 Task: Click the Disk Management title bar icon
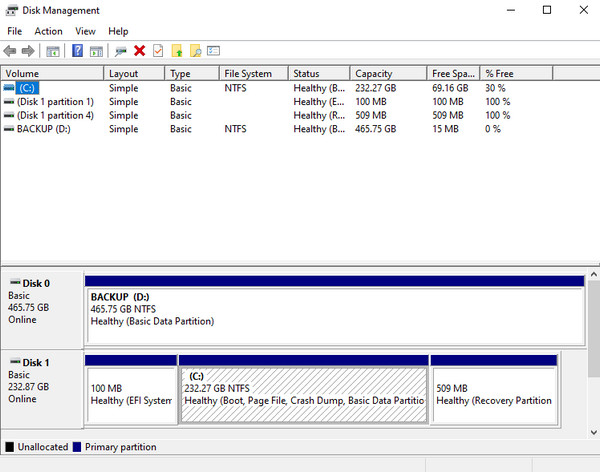coord(12,10)
